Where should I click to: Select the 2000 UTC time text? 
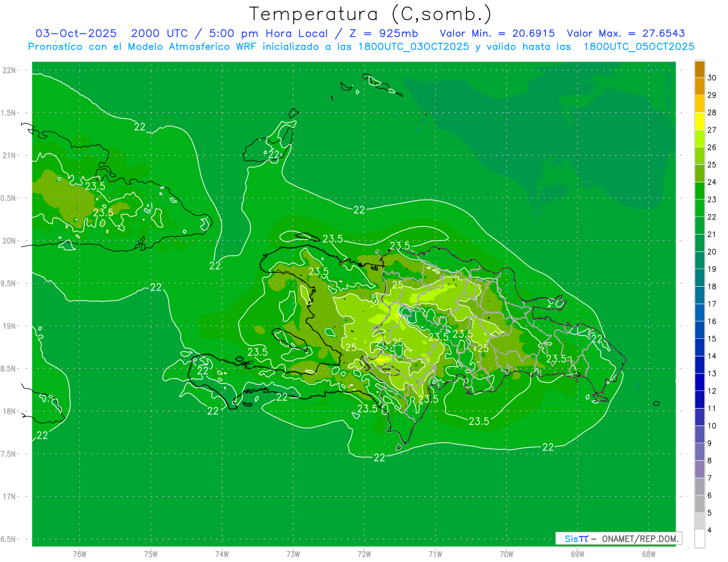[152, 33]
